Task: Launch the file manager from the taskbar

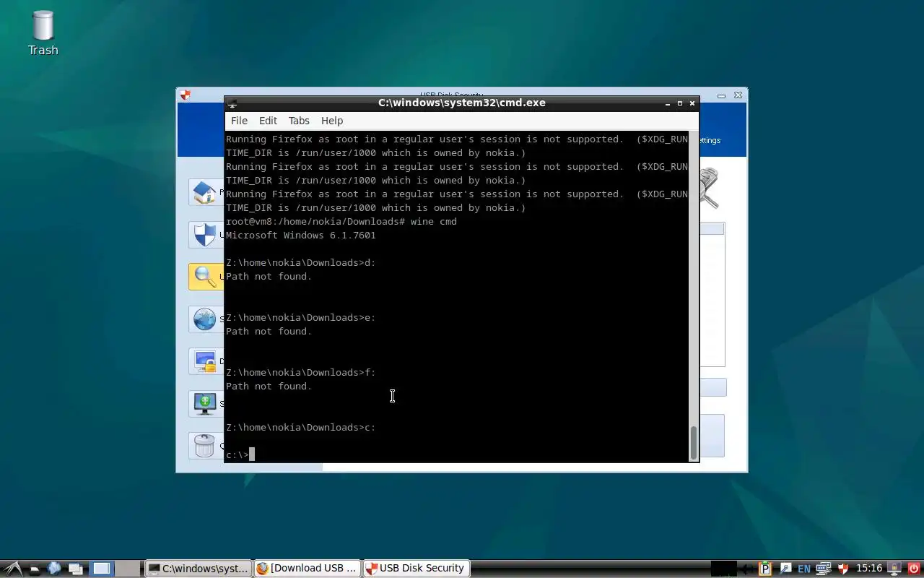Action: [34, 569]
